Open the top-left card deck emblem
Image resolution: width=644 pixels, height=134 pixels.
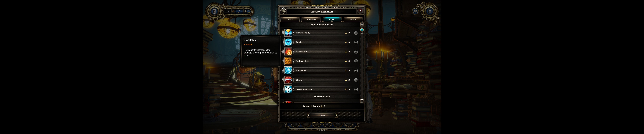pyautogui.click(x=214, y=11)
